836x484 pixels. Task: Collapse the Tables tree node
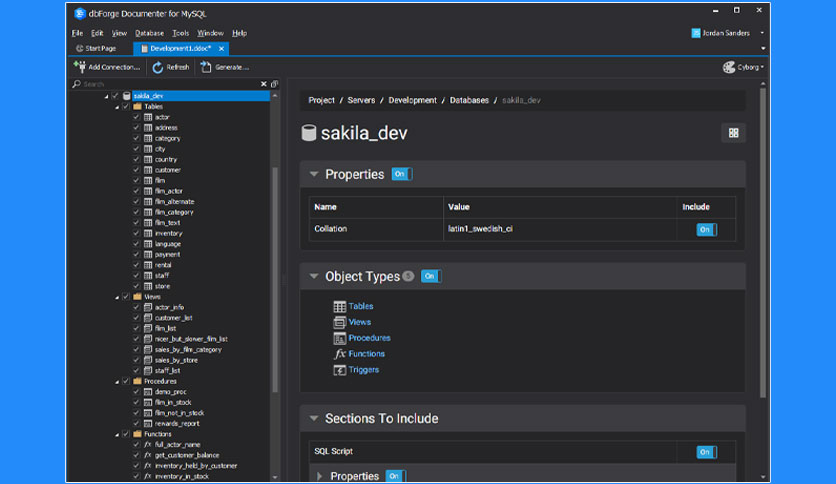117,107
